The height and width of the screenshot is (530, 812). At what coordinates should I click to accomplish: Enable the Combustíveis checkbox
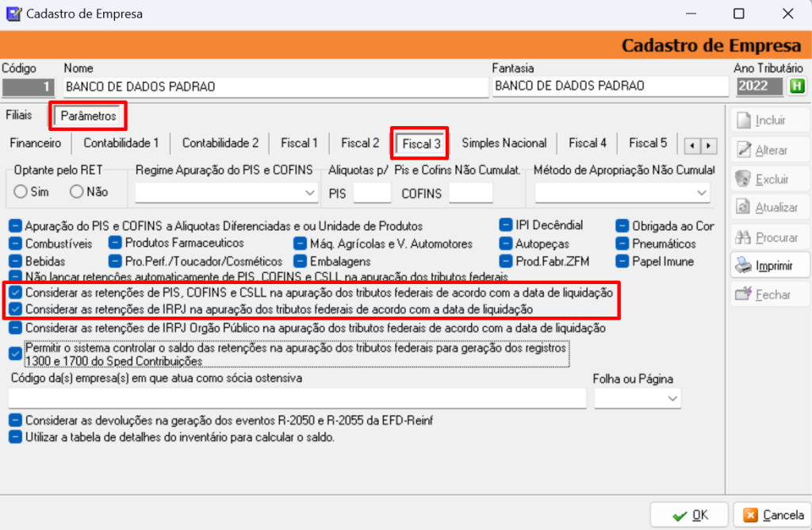16,244
